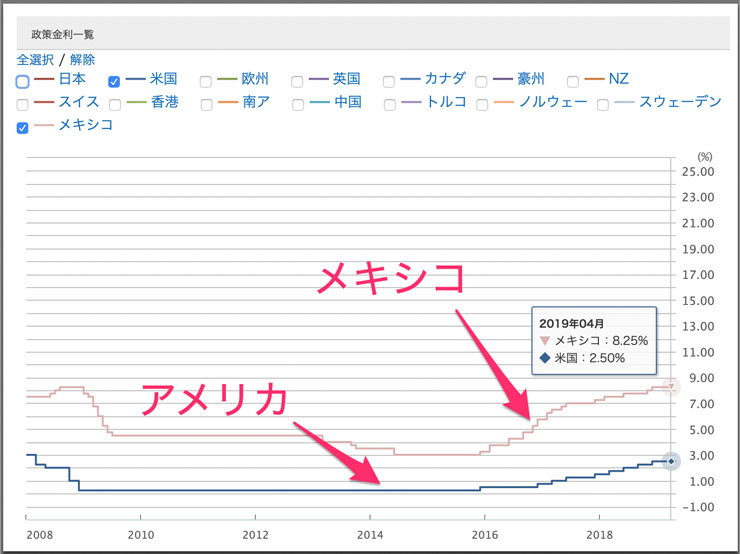740x554 pixels.
Task: Click tooltip entry メキシコ：8.25%
Action: coord(601,341)
